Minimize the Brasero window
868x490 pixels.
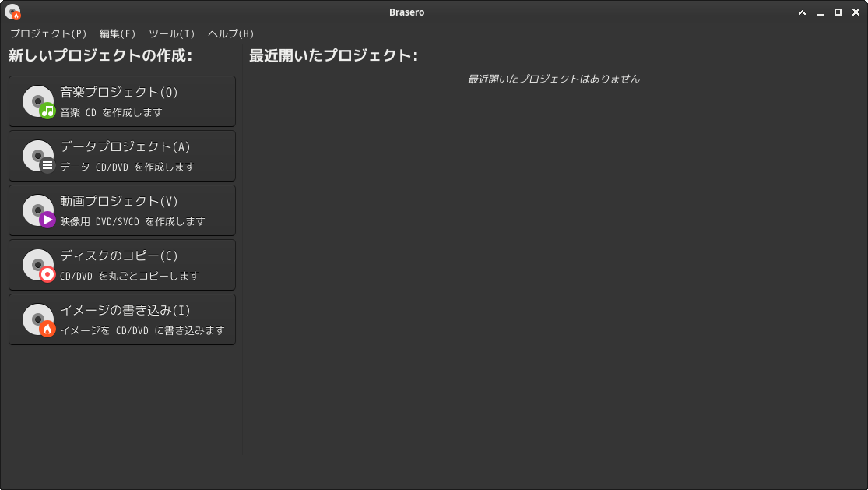pos(820,12)
